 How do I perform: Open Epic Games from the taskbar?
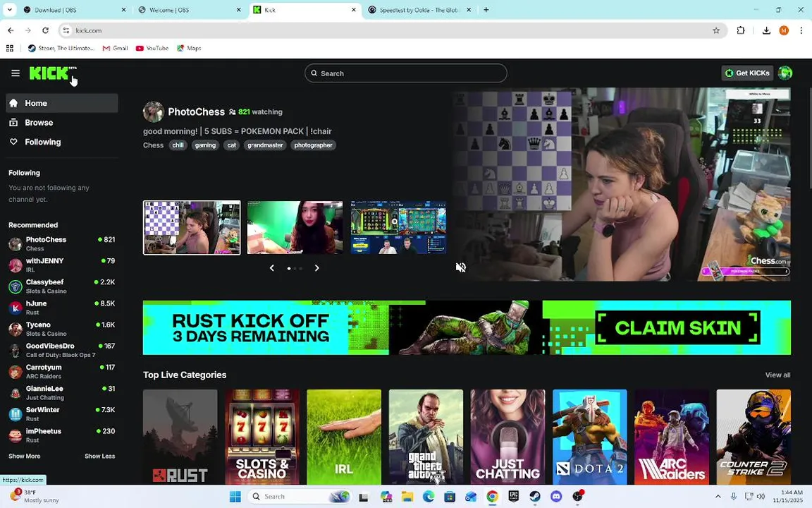pos(514,497)
